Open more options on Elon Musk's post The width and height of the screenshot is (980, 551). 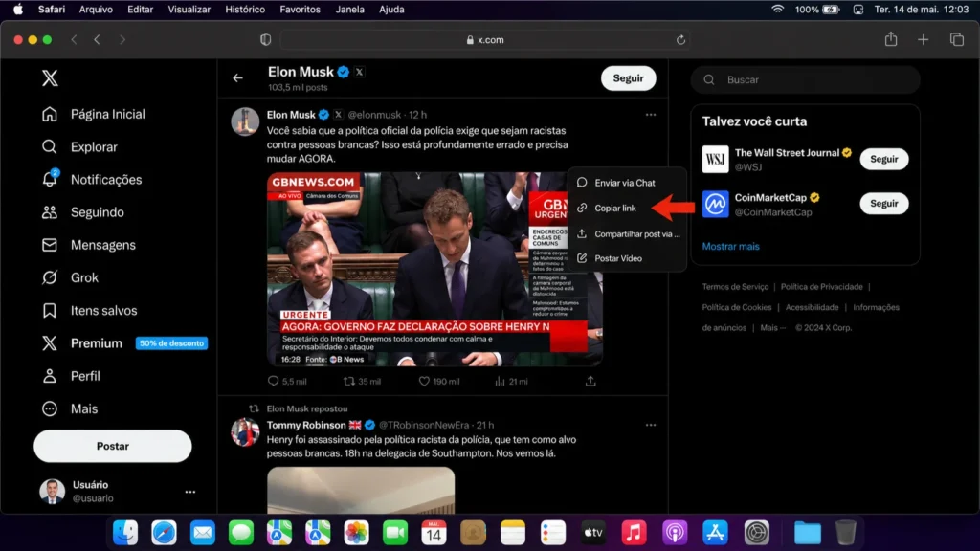pyautogui.click(x=651, y=115)
